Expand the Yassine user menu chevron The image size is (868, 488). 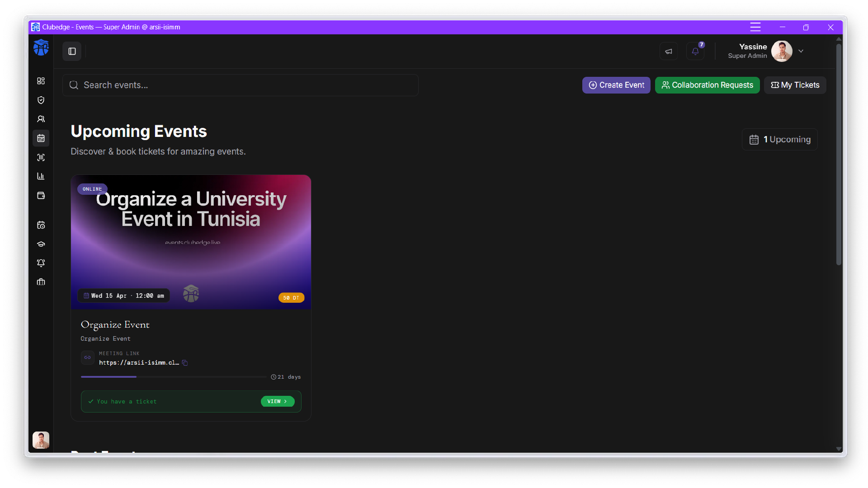coord(801,51)
